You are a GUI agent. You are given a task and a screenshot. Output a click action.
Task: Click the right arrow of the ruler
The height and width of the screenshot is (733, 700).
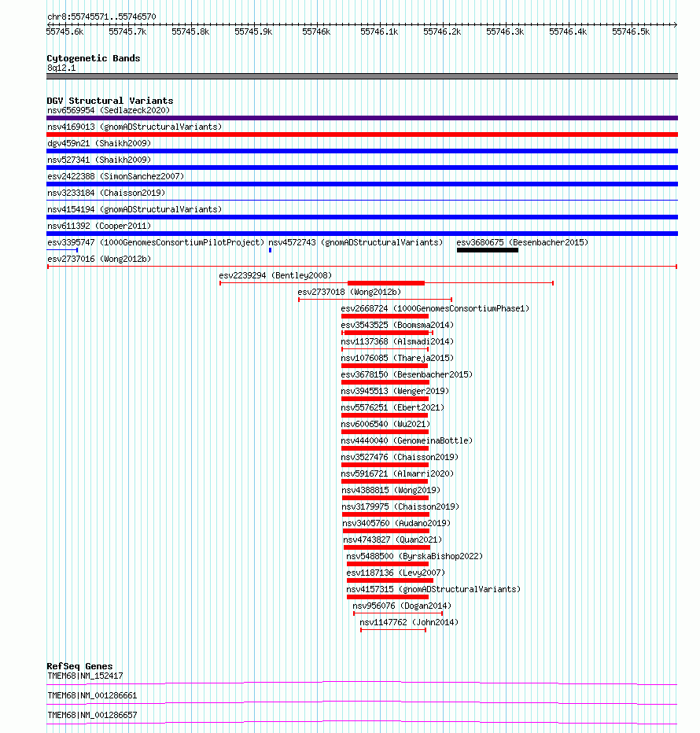coord(675,24)
